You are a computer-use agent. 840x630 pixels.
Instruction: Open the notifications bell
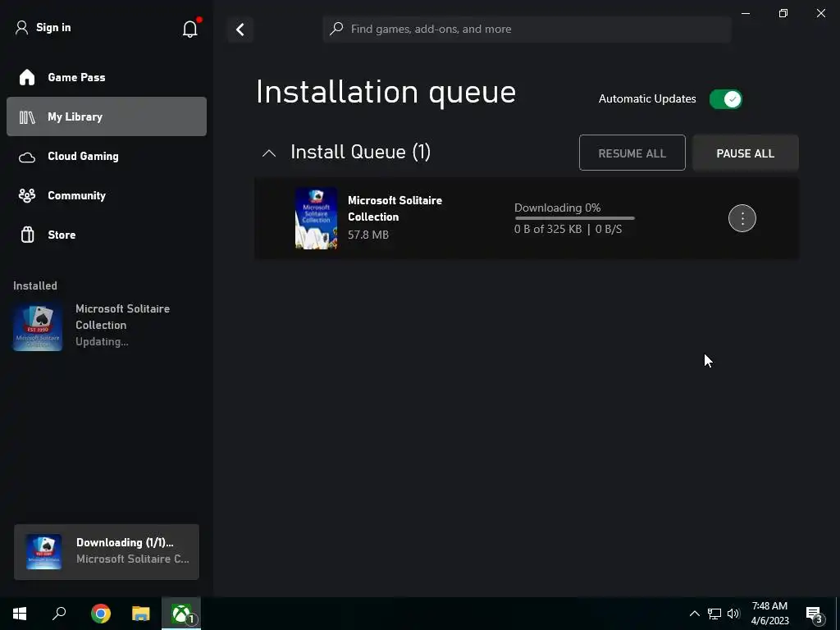click(x=190, y=29)
